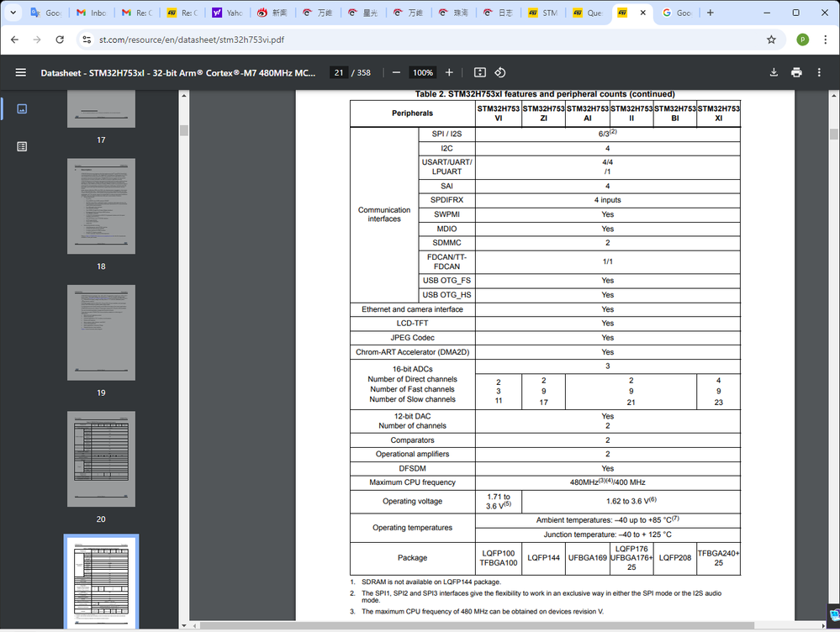Click the 'JPEG Codec' row label
Image resolution: width=840 pixels, height=632 pixels.
(x=413, y=337)
